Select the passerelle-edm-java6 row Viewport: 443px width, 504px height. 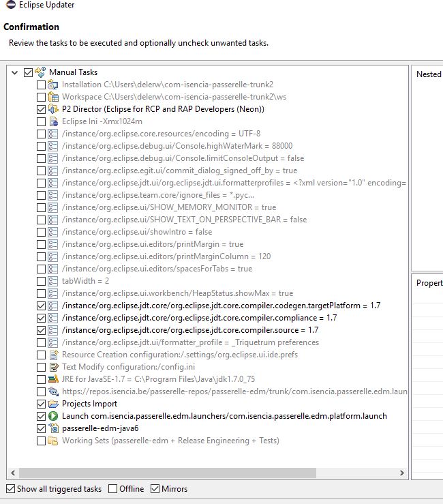click(100, 428)
